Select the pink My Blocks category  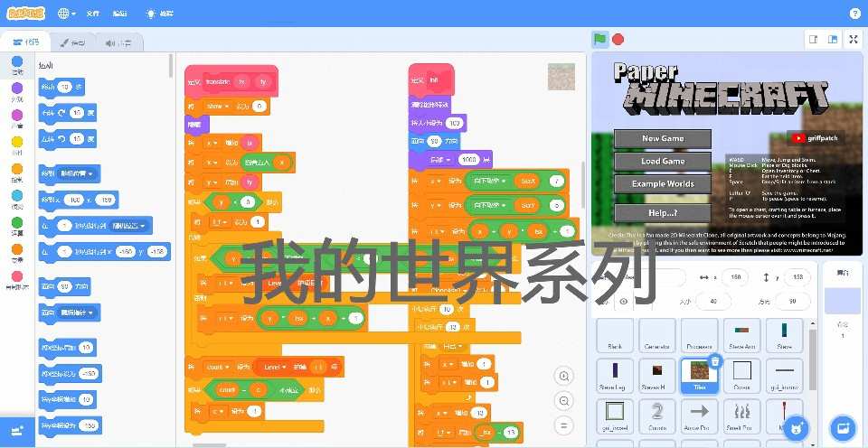(x=17, y=280)
